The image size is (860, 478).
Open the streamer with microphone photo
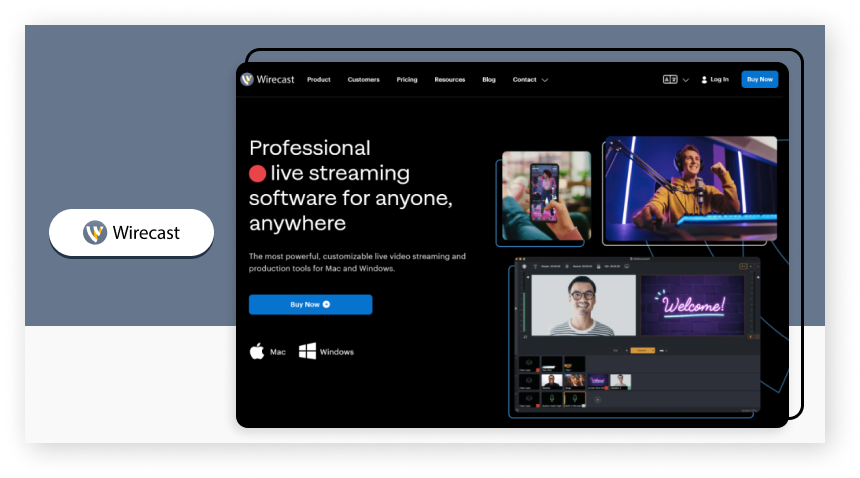click(691, 188)
